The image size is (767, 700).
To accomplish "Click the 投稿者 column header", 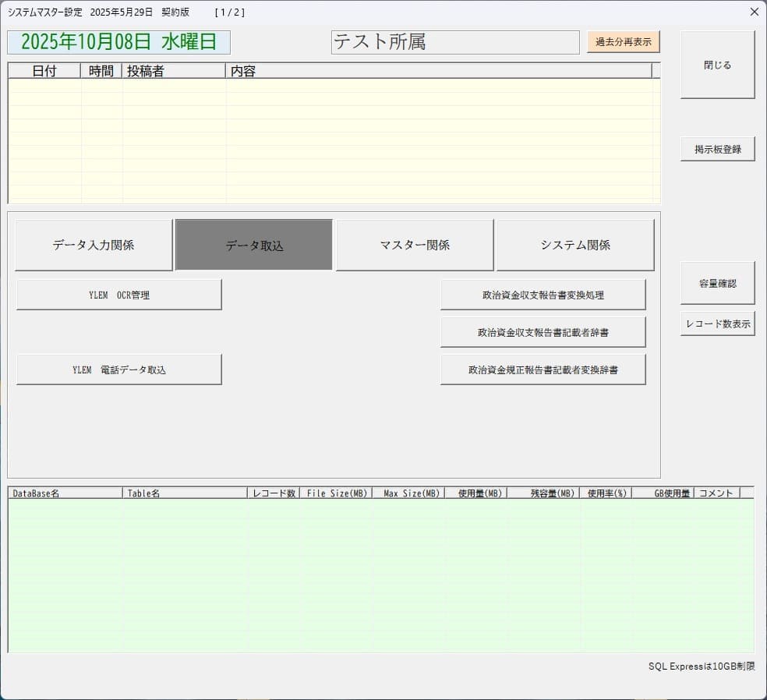I will [174, 71].
